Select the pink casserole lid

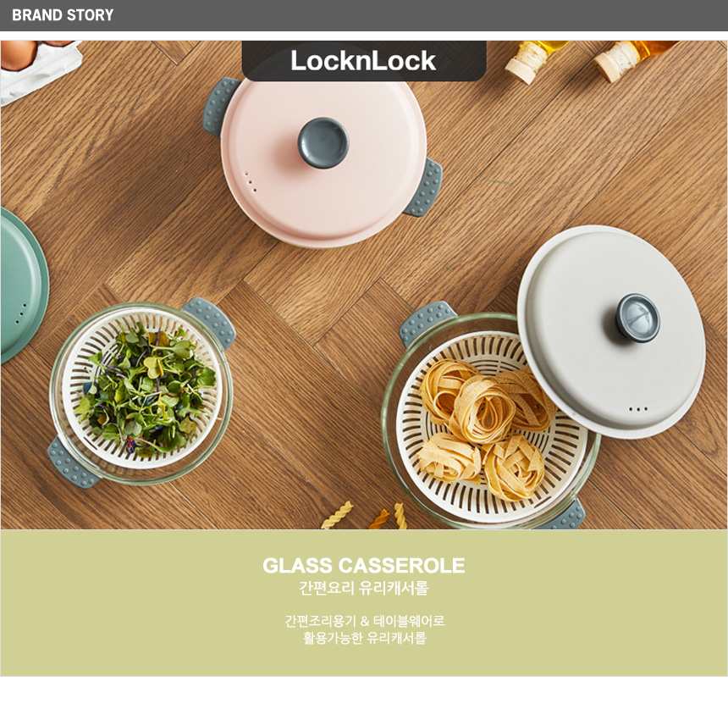pyautogui.click(x=323, y=163)
